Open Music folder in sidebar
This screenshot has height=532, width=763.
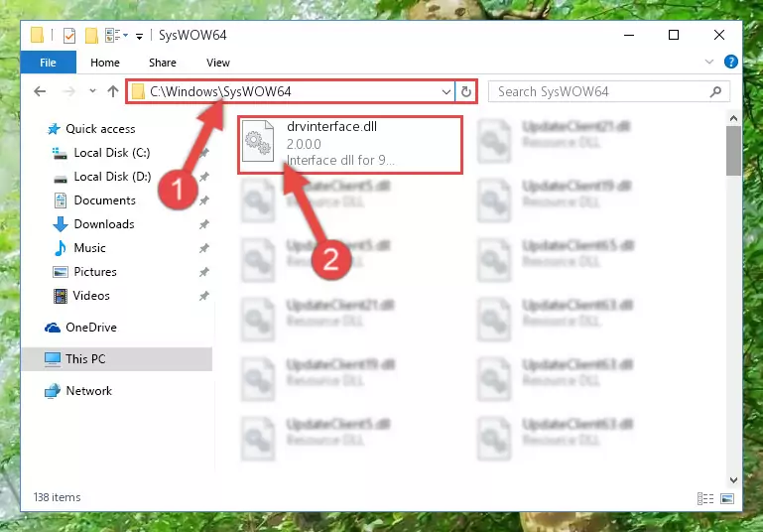[89, 248]
